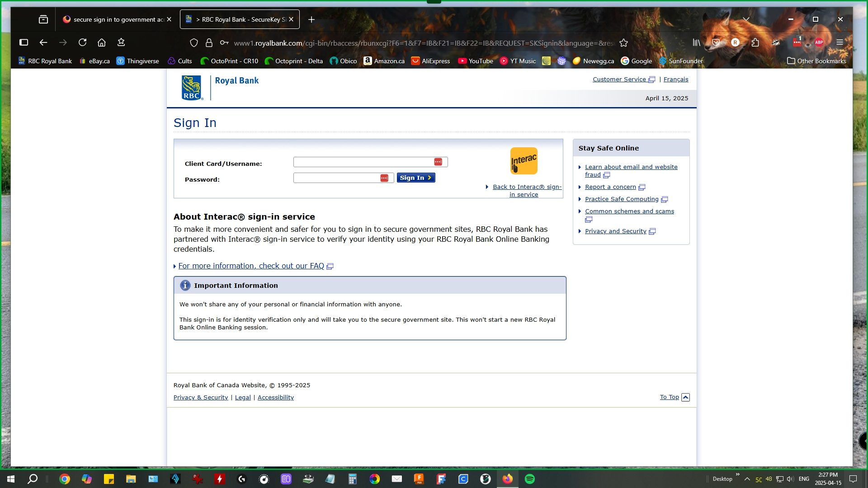This screenshot has height=488, width=868.
Task: Open the Amazon.ca bookmark
Action: point(384,61)
